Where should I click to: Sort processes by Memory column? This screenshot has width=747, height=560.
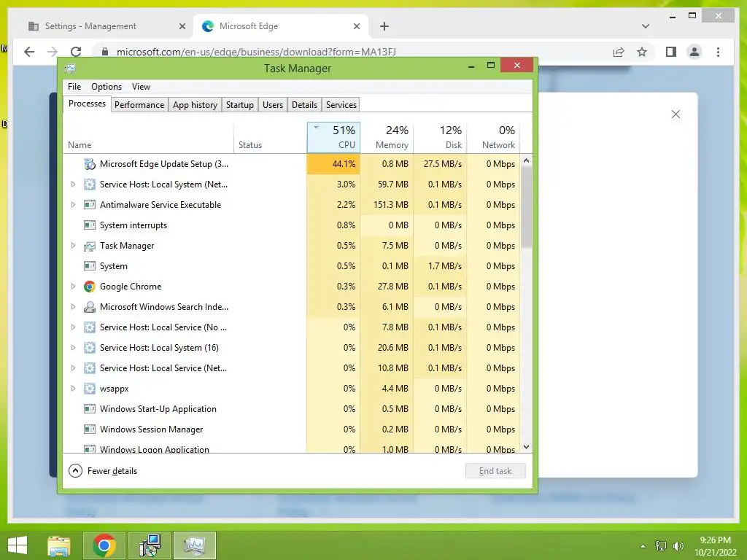387,138
